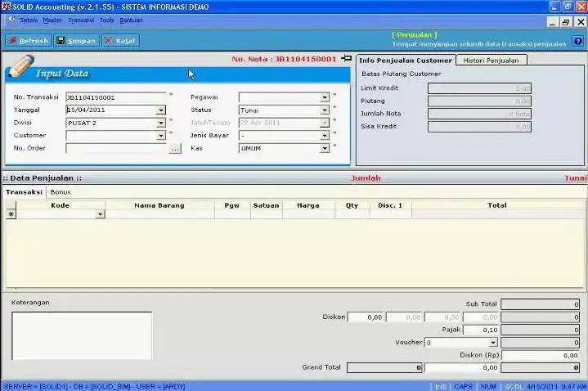Click the No. Order browse ellipsis button
The width and height of the screenshot is (588, 391).
click(x=175, y=149)
